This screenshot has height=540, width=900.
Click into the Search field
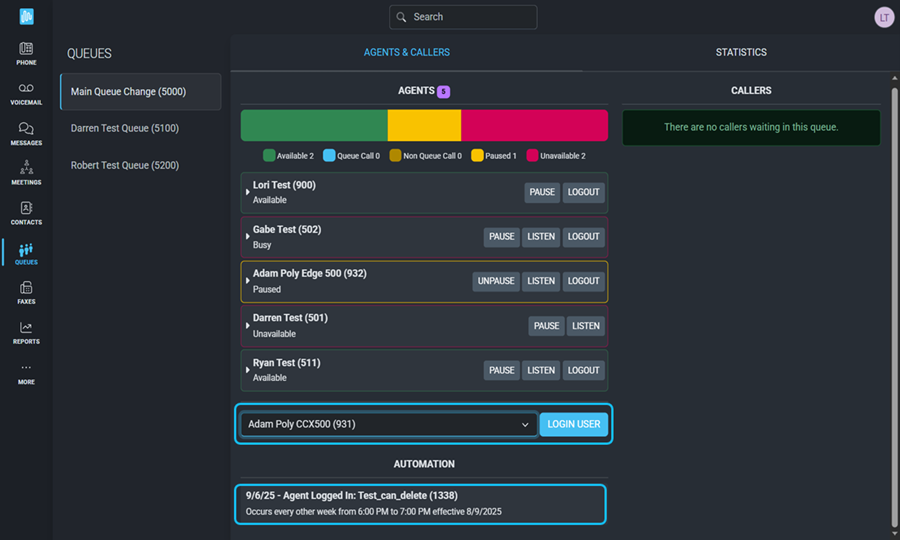click(x=463, y=17)
